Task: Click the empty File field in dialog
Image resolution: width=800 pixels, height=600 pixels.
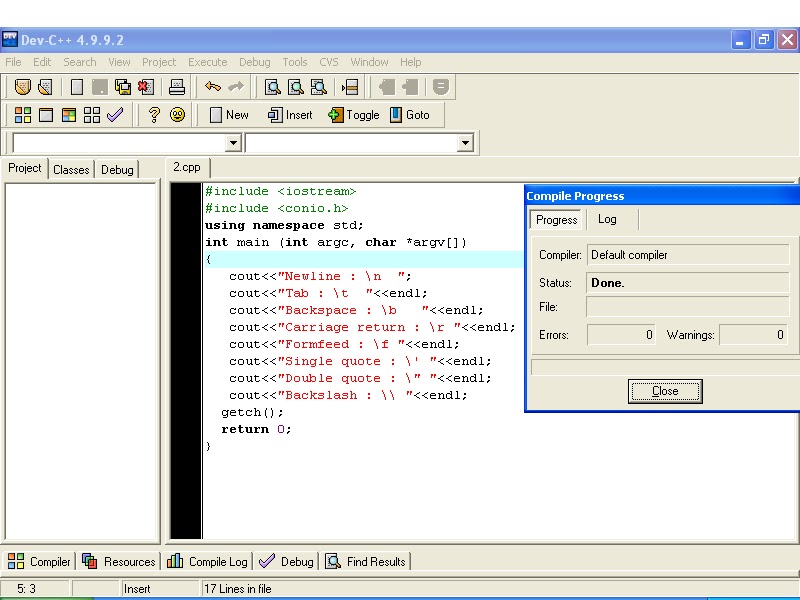Action: point(688,307)
